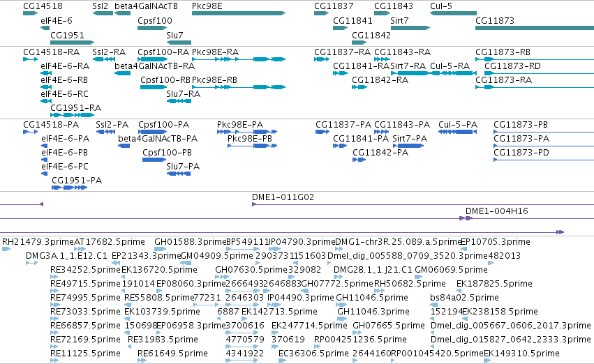Screen dimensions: 594x364
Task: Click the CG14518-RA transcript label
Action: tap(52, 52)
